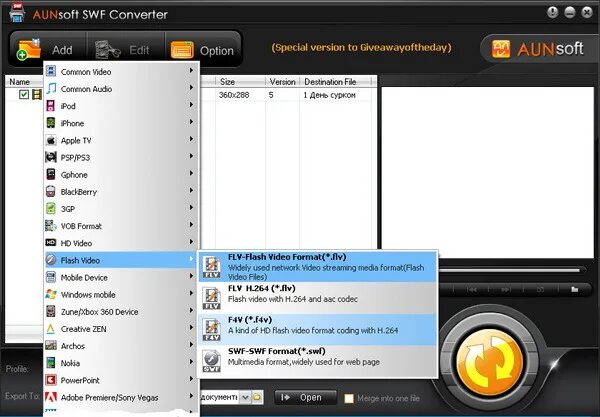Click the HD Video icon
The image size is (600, 417).
point(51,243)
